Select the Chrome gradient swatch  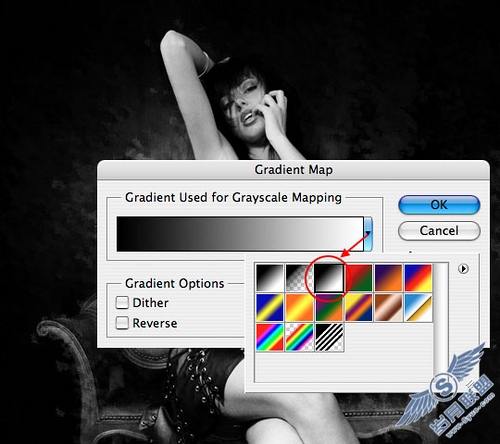click(418, 308)
